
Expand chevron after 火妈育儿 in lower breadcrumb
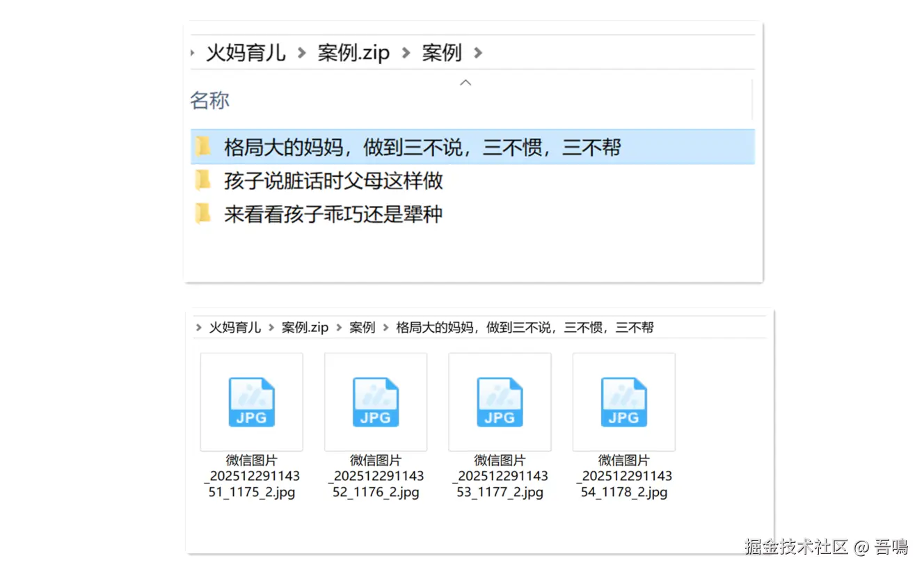point(271,327)
